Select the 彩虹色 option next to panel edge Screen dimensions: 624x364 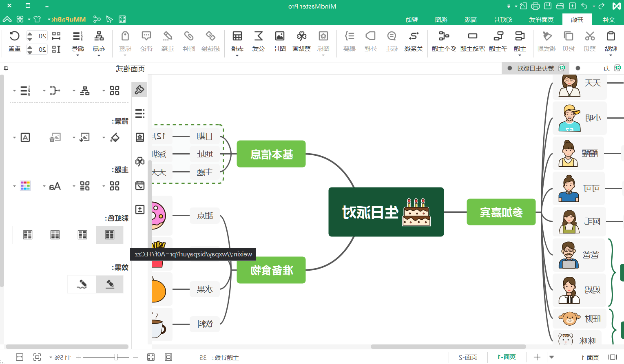click(28, 235)
